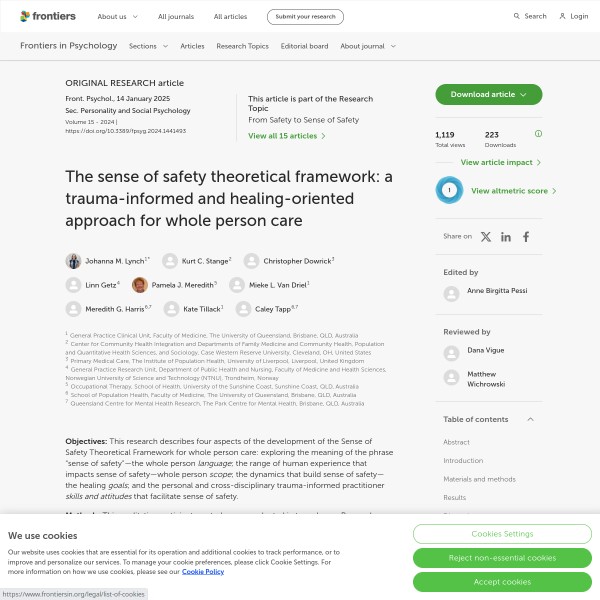Open the Research Topics menu item
This screenshot has height=600, width=600.
pyautogui.click(x=242, y=46)
